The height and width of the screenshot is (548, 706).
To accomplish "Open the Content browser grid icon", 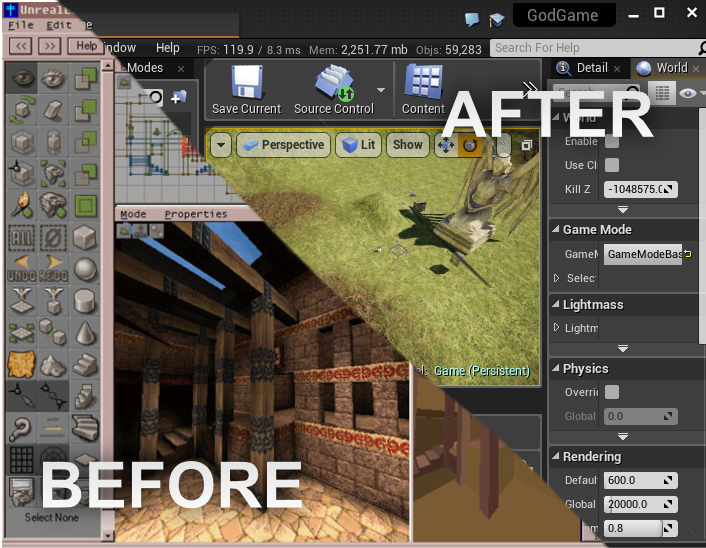I will click(x=423, y=90).
